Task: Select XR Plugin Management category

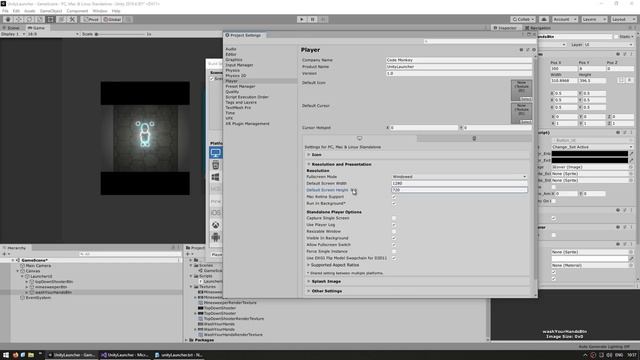Action: 247,124
